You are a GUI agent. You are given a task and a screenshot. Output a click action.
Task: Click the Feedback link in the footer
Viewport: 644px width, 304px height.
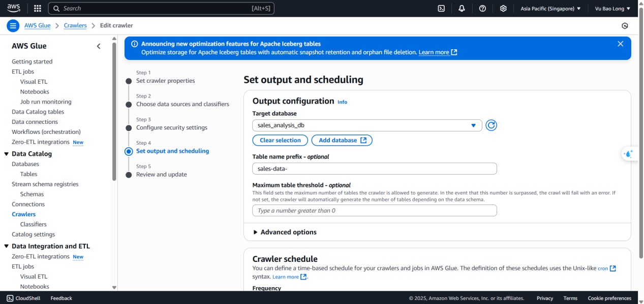click(62, 298)
